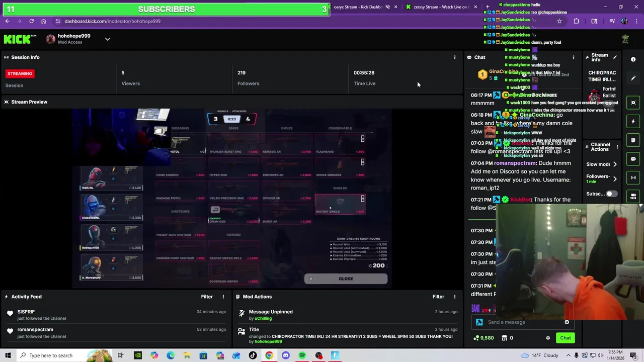The image size is (644, 362).
Task: Click the 9,580 channel points indicator
Action: (482, 338)
